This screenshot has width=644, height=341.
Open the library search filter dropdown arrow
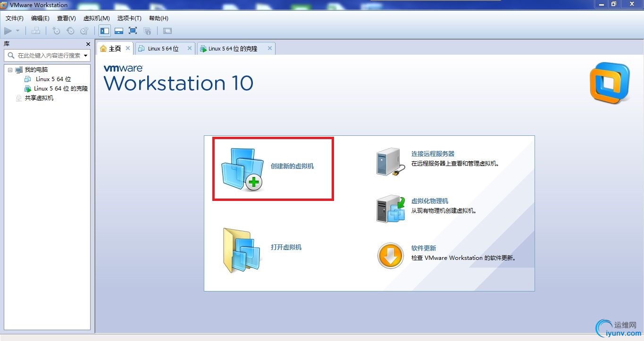(86, 56)
